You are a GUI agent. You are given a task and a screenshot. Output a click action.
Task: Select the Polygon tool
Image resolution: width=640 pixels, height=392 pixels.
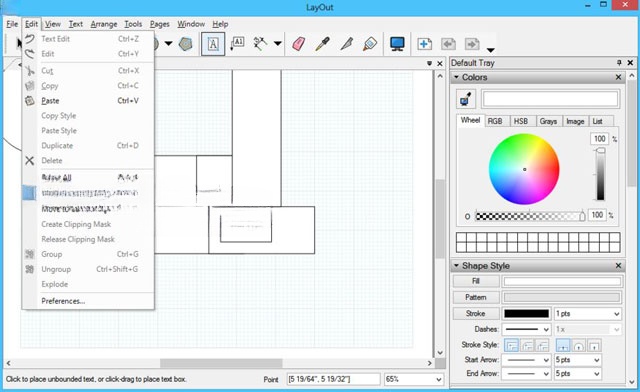[x=186, y=44]
